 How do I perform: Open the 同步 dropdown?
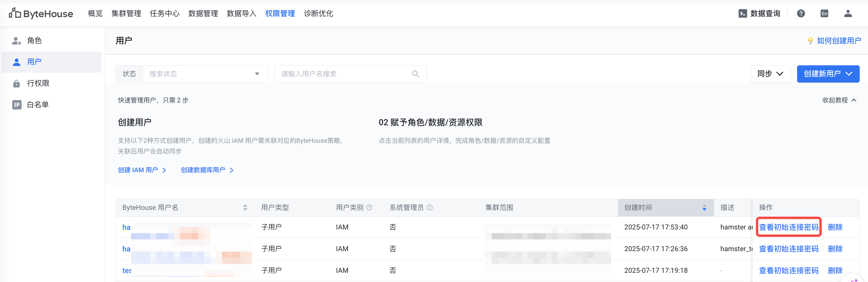pyautogui.click(x=770, y=74)
